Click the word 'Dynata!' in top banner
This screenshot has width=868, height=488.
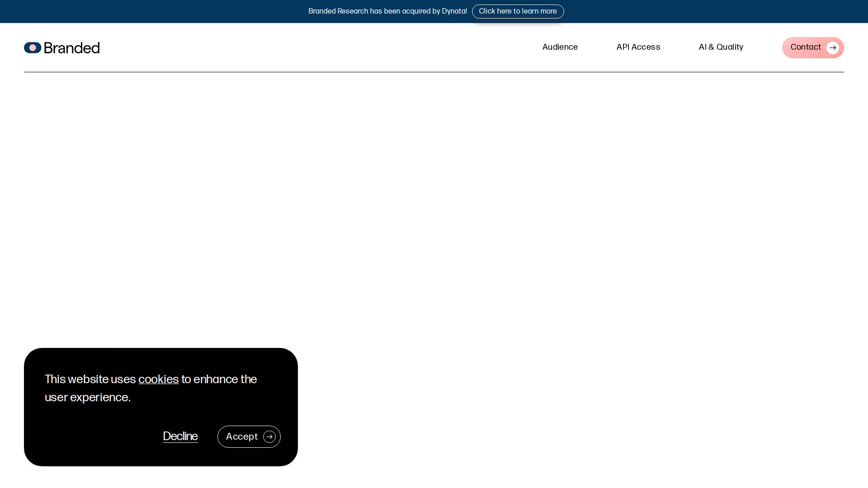(454, 11)
